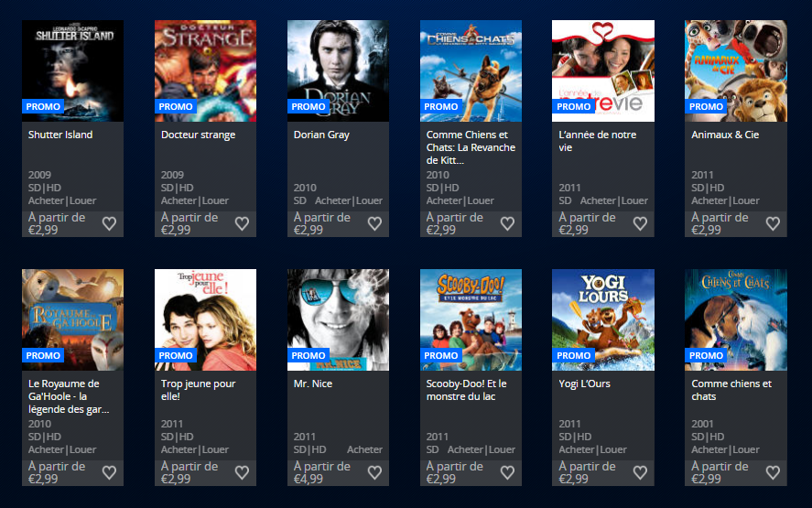812x508 pixels.
Task: Click Mr. Nice price €4,99
Action: pyautogui.click(x=309, y=479)
